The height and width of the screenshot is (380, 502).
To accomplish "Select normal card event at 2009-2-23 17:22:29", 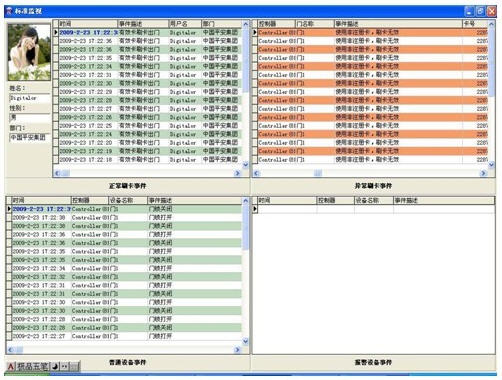I will pos(151,92).
